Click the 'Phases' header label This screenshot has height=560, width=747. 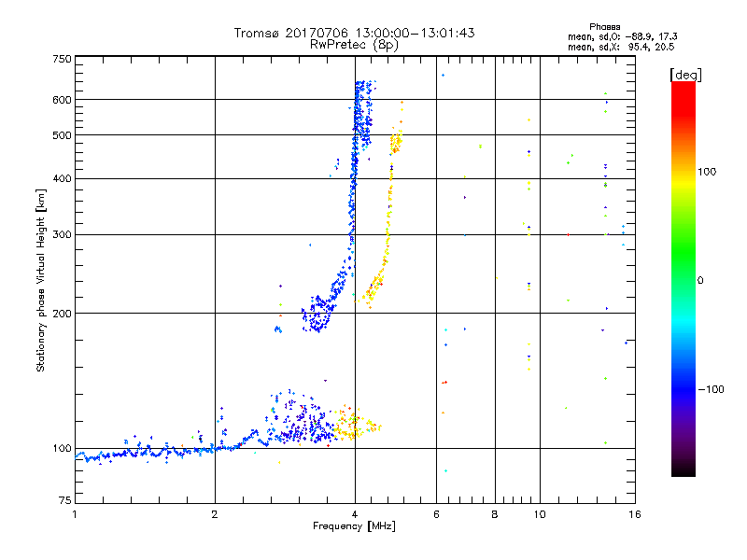(604, 27)
